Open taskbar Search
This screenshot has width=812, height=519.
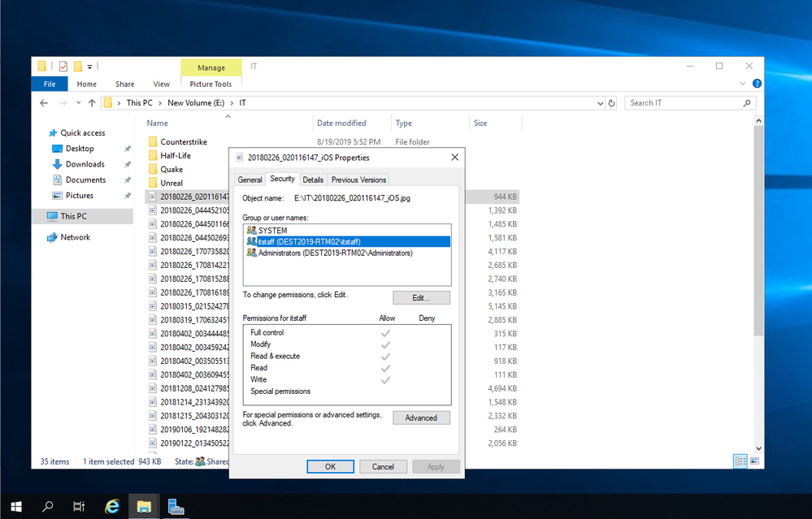pyautogui.click(x=48, y=506)
